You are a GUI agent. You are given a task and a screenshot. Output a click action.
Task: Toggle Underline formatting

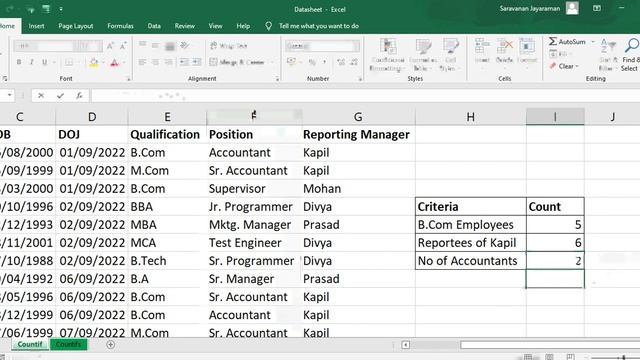coord(44,62)
